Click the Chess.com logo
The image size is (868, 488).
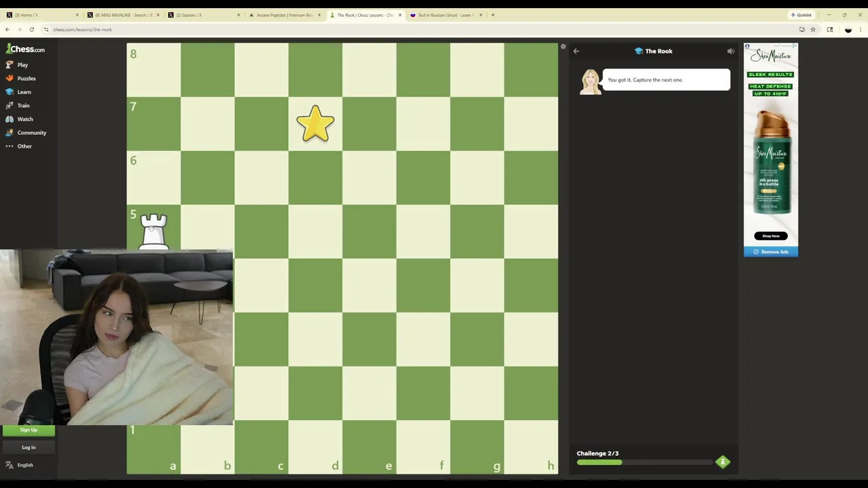pyautogui.click(x=25, y=49)
